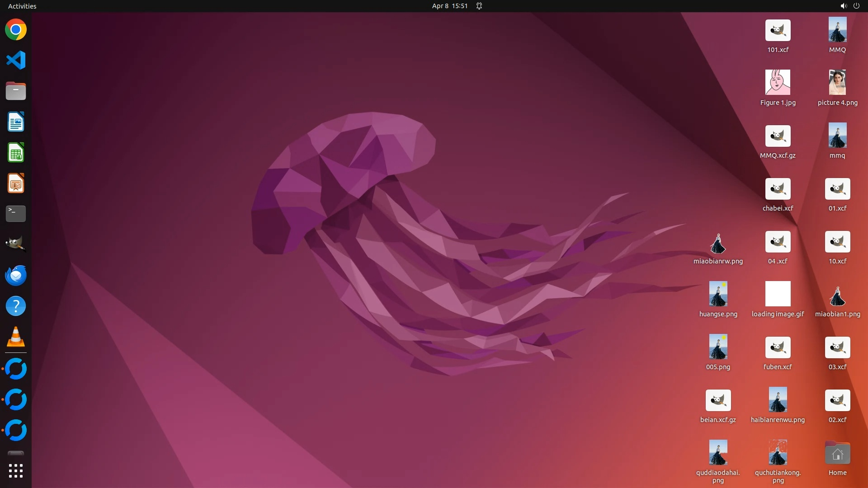This screenshot has width=868, height=488.
Task: Open system menu via volume icon
Action: click(x=843, y=6)
